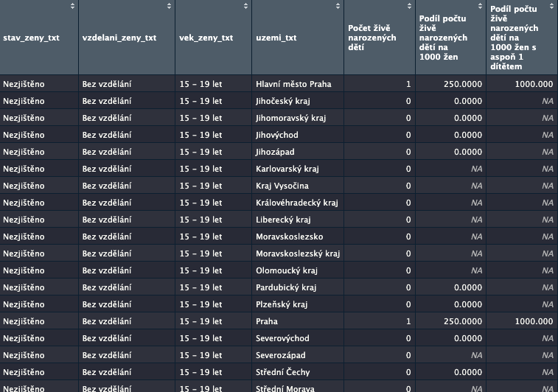Click sort icon on Podíl na 1000 žen
This screenshot has height=392, width=558.
481,7
